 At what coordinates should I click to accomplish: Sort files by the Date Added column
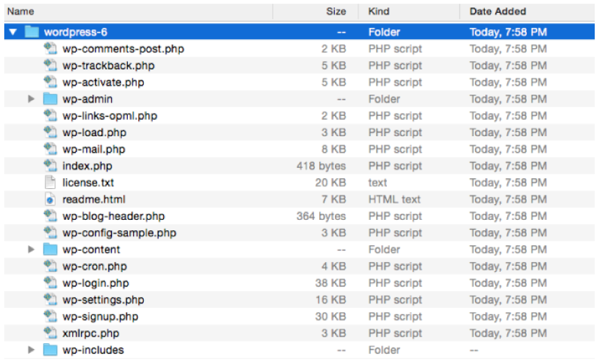496,11
